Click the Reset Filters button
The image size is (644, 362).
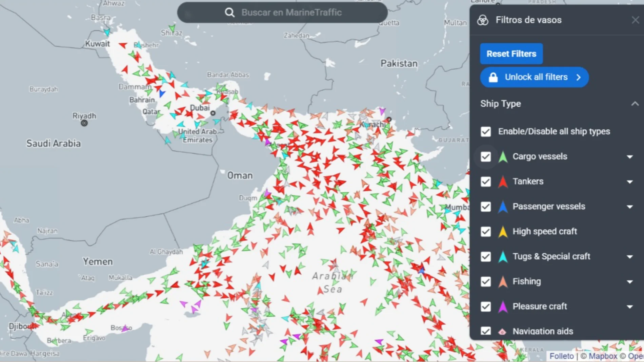pyautogui.click(x=511, y=54)
